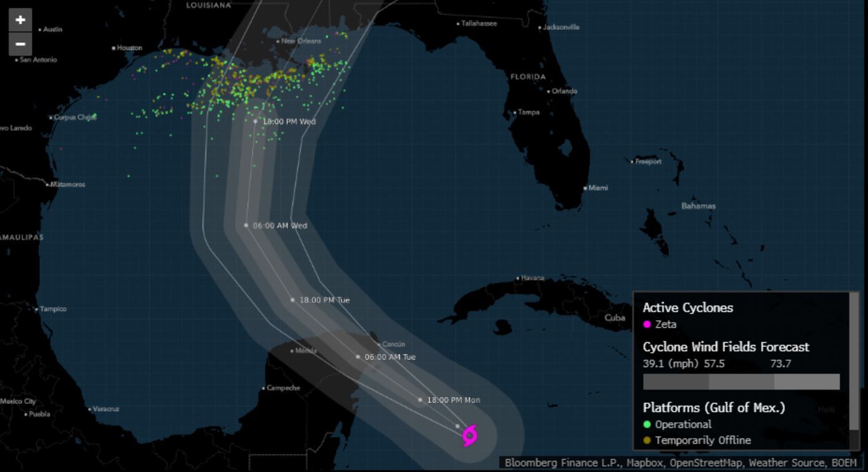Click the pink Zeta dot in legend
Viewport: 868px width, 472px height.
coord(647,324)
